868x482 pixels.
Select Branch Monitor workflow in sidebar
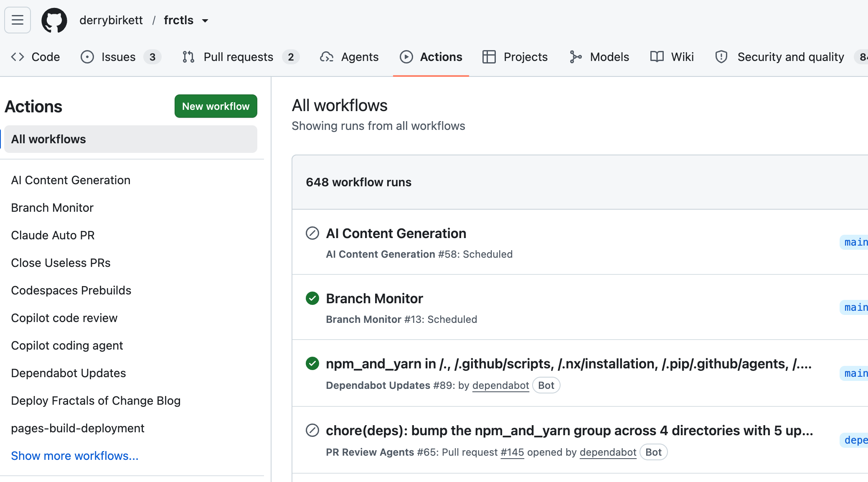coord(52,208)
